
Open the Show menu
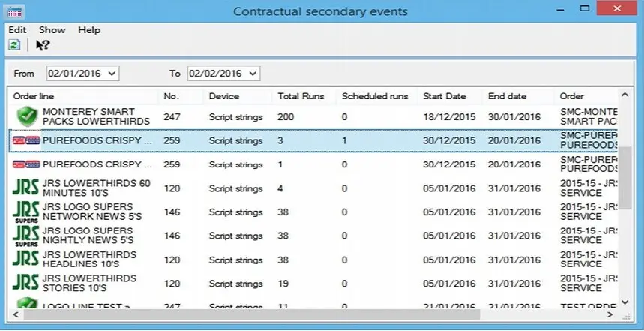(52, 30)
